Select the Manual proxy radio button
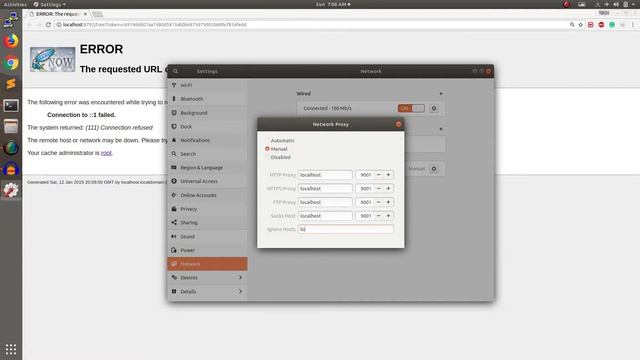The height and width of the screenshot is (360, 640). (267, 149)
